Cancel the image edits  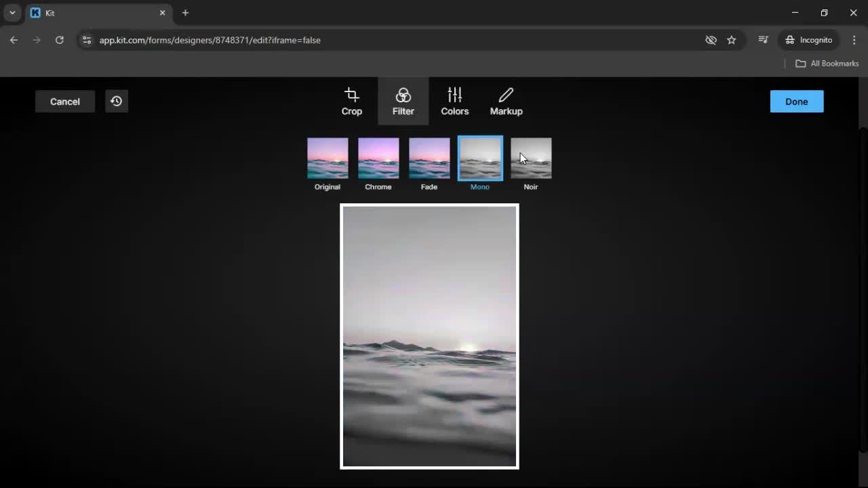[64, 101]
